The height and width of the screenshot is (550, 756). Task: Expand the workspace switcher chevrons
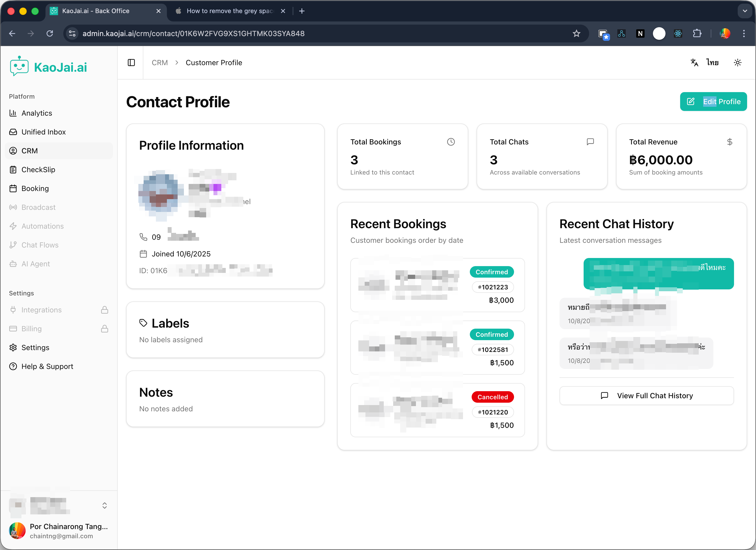tap(104, 506)
